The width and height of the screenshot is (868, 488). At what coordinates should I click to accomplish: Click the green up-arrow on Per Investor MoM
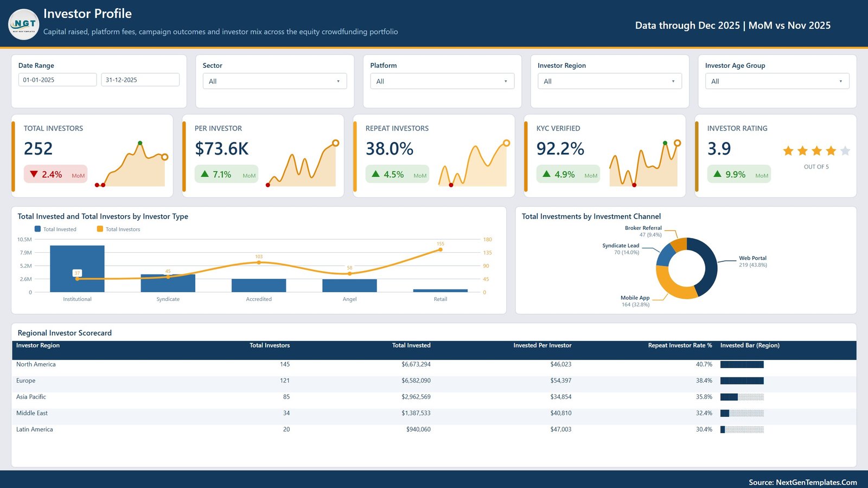[205, 174]
